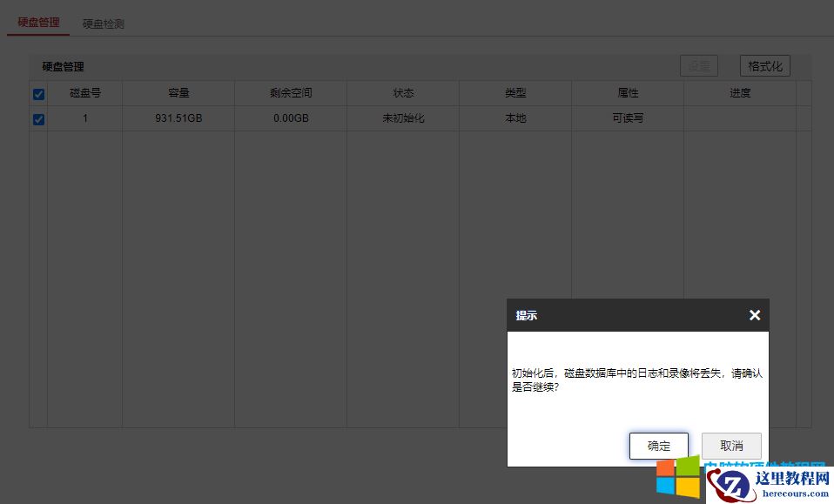Click the 931.51GB capacity value
This screenshot has height=504, width=834.
[178, 118]
